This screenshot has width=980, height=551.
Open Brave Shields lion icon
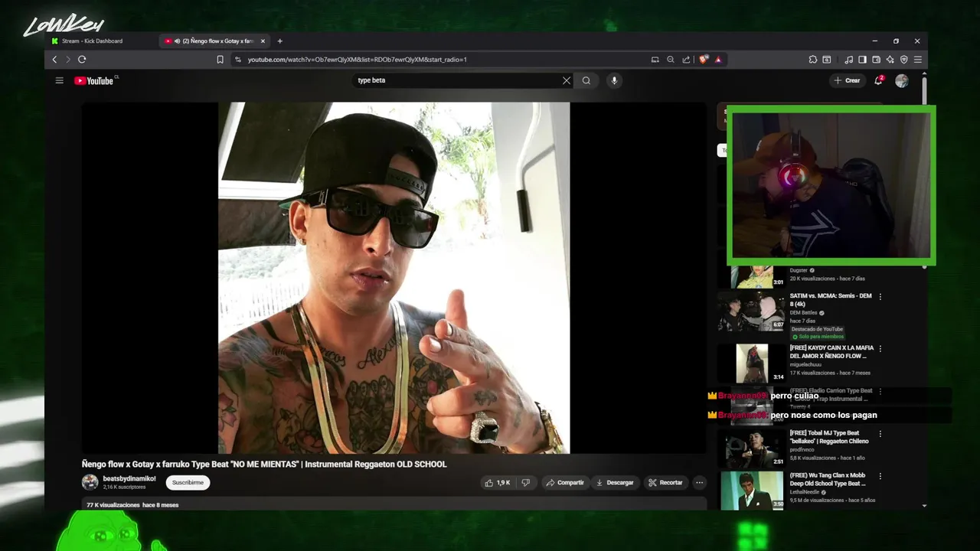click(x=704, y=60)
